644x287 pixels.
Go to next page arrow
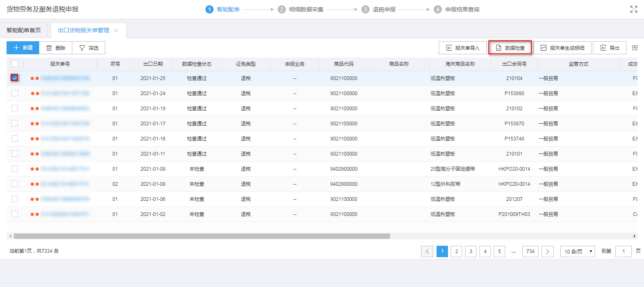547,251
